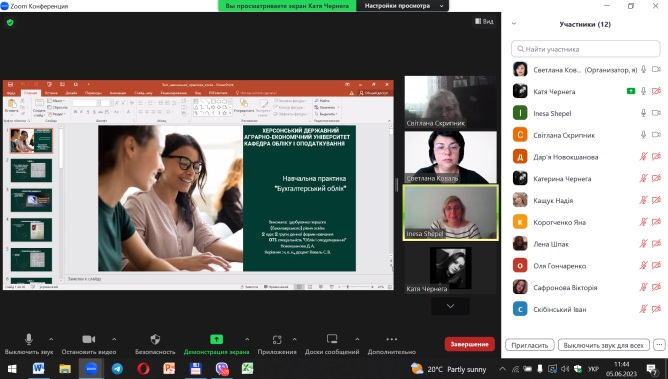Open Word from the taskbar

[38, 368]
